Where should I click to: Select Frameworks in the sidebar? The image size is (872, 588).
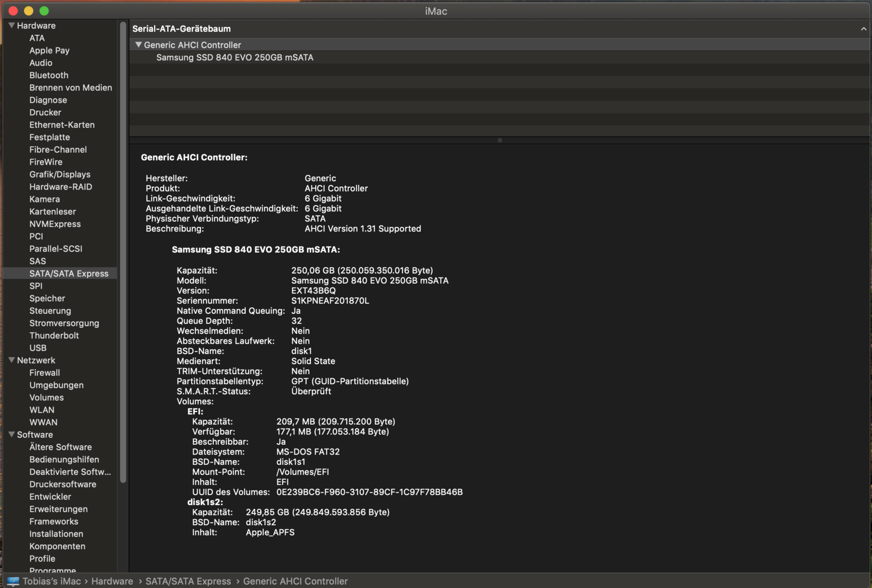(54, 522)
